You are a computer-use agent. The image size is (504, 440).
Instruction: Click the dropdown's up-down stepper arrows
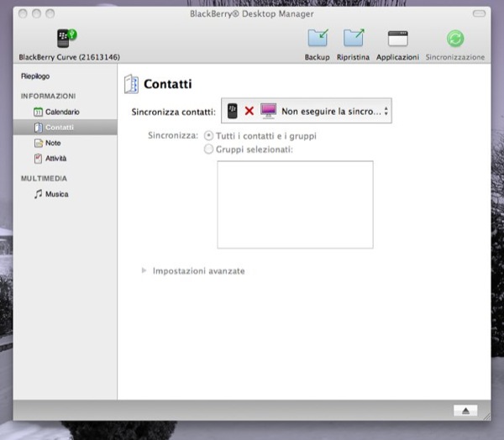386,111
